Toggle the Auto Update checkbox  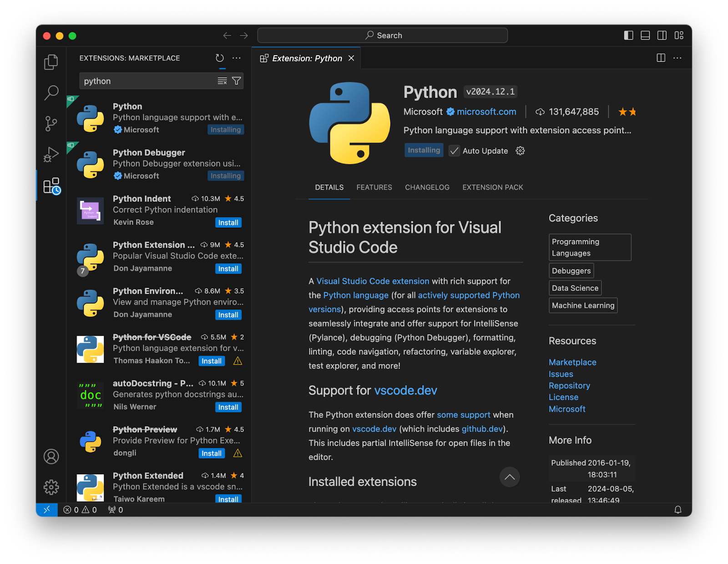click(454, 151)
